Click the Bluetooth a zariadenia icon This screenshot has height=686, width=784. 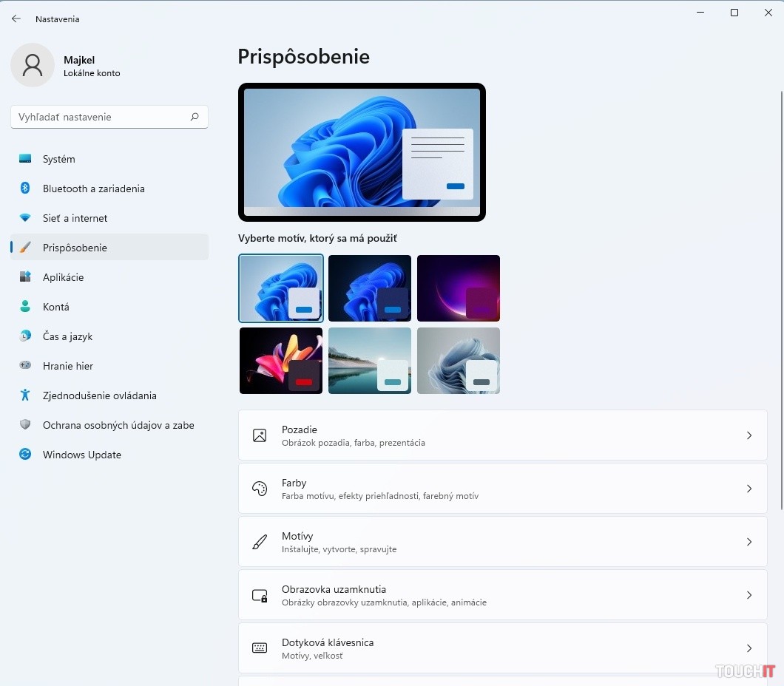(25, 189)
